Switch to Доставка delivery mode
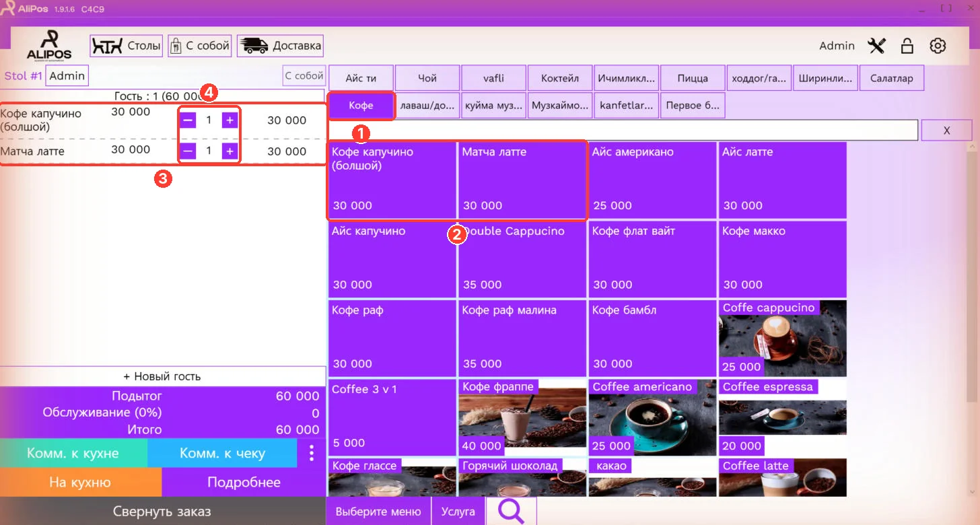Viewport: 980px width, 525px height. pos(280,46)
